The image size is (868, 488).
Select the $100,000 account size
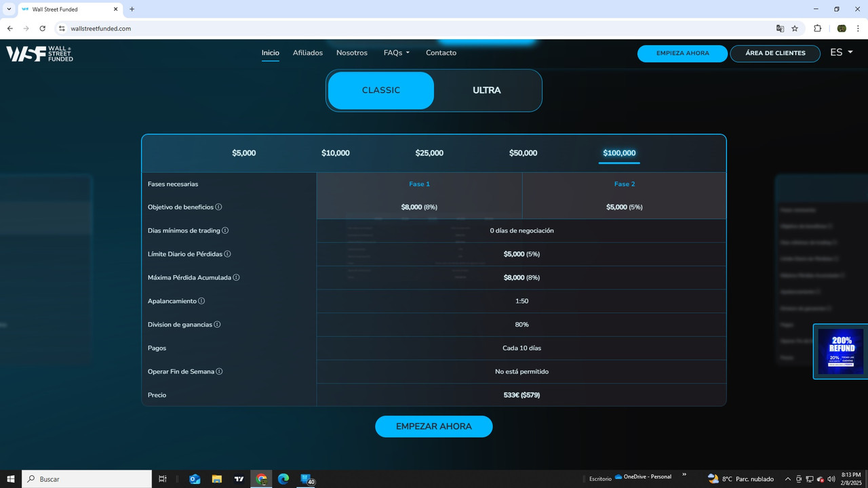tap(619, 153)
